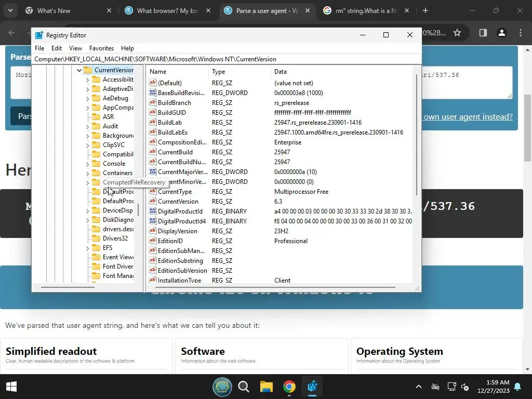Select the Drivers32 folder icon

[96, 238]
